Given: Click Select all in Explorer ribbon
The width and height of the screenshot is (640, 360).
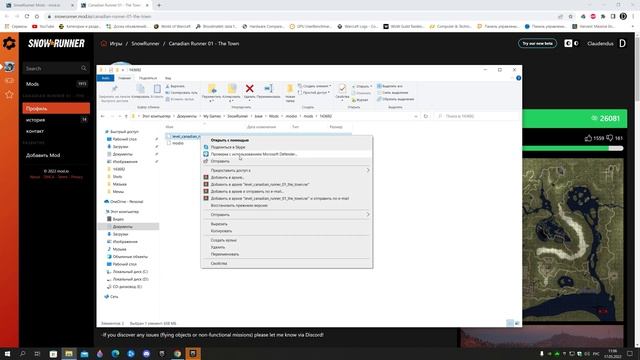Looking at the screenshot, I should click(x=390, y=86).
